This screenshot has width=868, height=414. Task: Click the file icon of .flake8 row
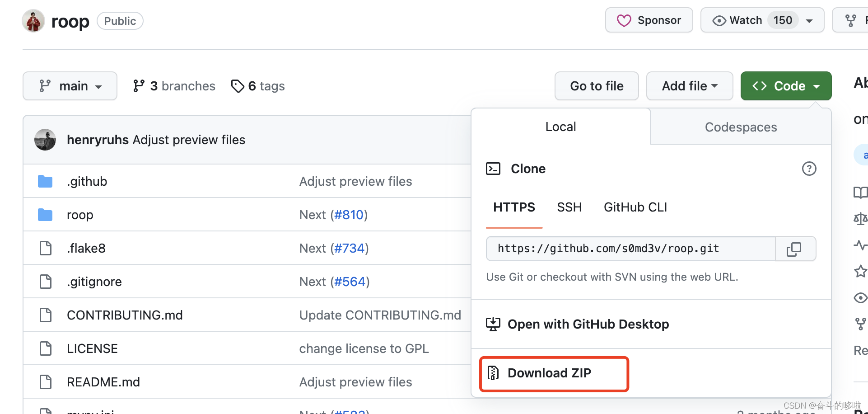(46, 248)
